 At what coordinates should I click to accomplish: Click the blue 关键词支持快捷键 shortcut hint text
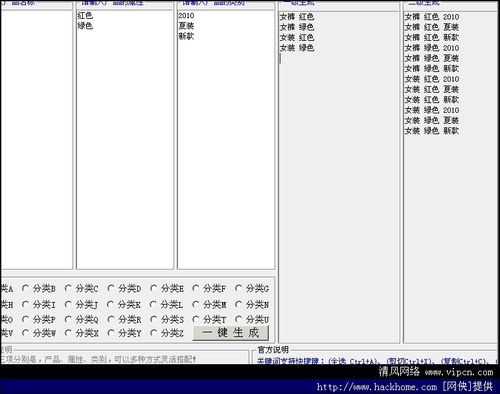click(377, 361)
